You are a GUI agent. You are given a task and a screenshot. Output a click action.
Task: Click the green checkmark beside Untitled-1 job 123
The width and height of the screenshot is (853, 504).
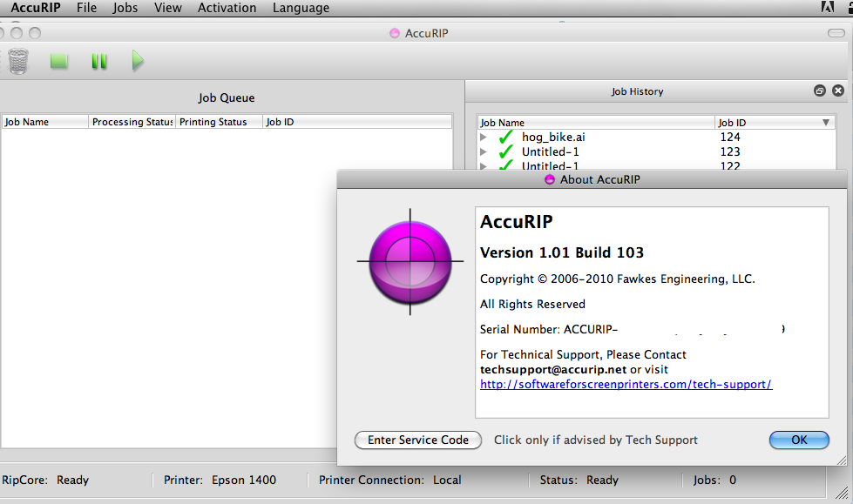[x=506, y=151]
